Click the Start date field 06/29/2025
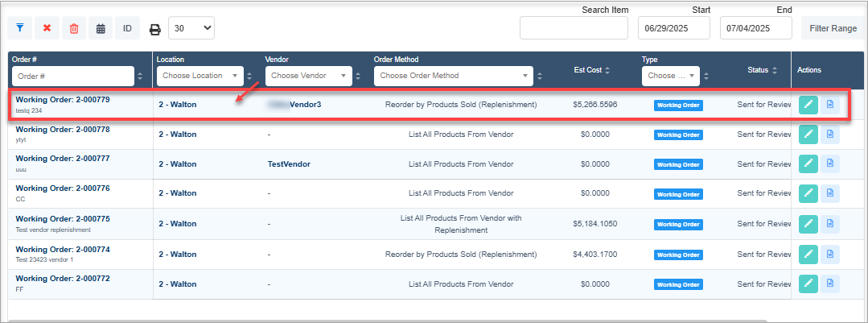 673,28
